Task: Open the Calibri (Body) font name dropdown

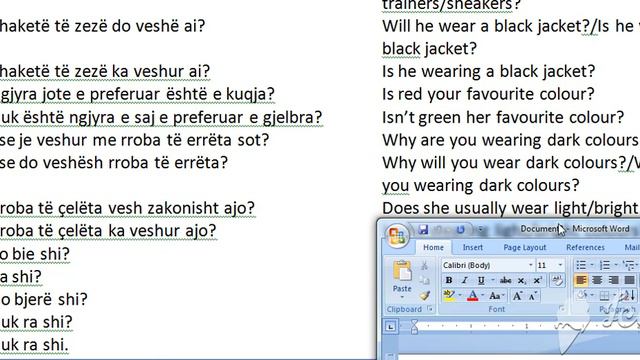Action: (x=530, y=265)
